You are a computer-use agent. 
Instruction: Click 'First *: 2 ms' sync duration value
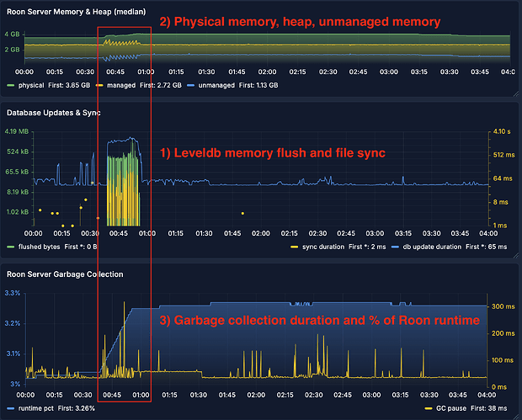coord(367,247)
